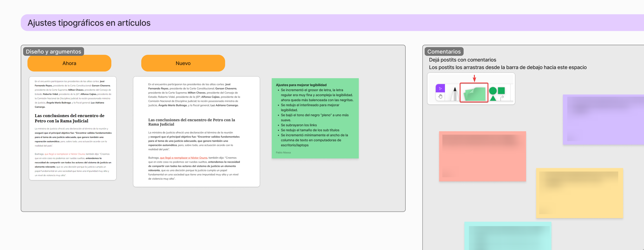Select the "Diseño y argumentos" section label
644x250 pixels.
pyautogui.click(x=54, y=51)
